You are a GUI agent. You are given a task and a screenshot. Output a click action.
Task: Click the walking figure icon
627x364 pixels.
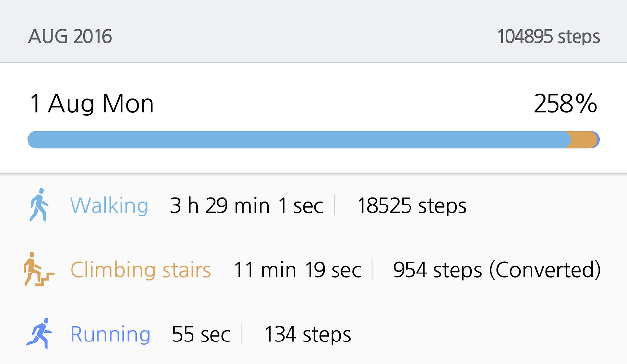[39, 205]
